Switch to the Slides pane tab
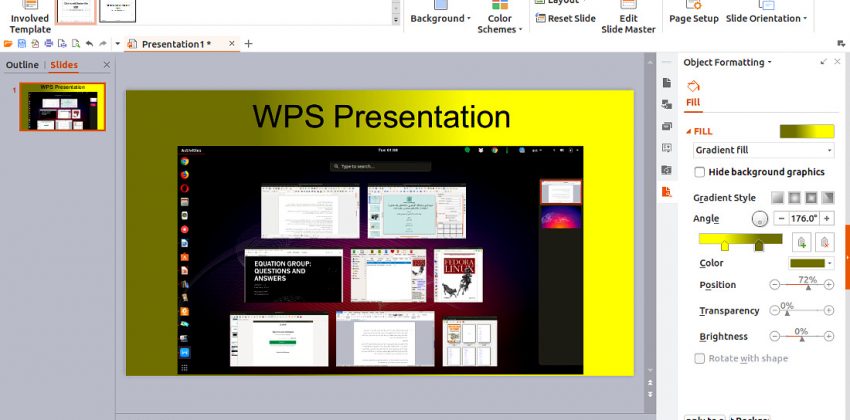850x420 pixels. click(64, 65)
